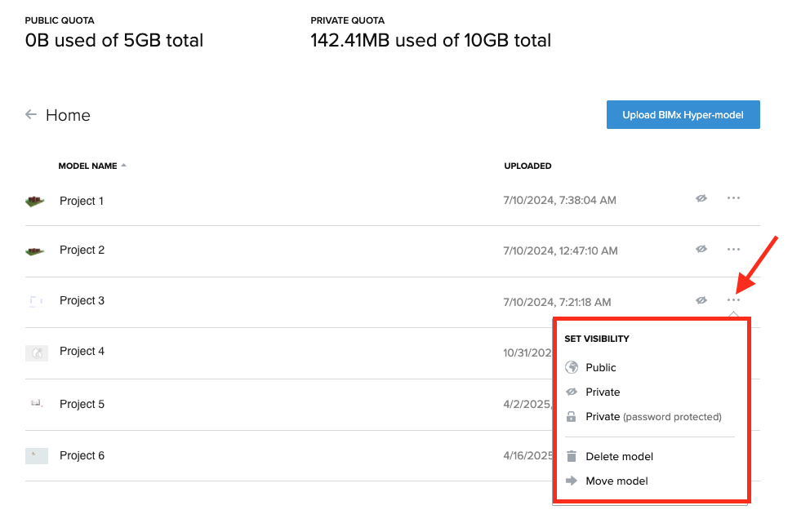Click the arrow icon for Move model

tap(572, 481)
